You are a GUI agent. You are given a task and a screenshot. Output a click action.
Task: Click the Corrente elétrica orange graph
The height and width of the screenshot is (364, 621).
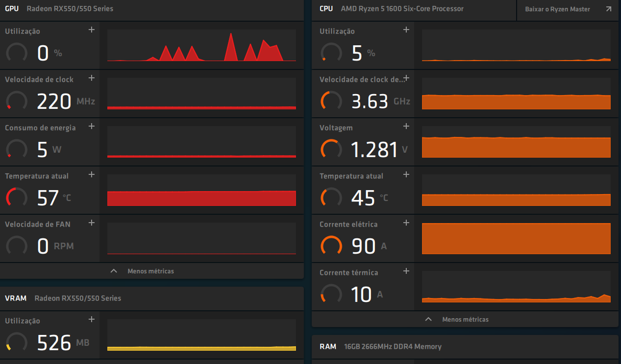click(516, 238)
